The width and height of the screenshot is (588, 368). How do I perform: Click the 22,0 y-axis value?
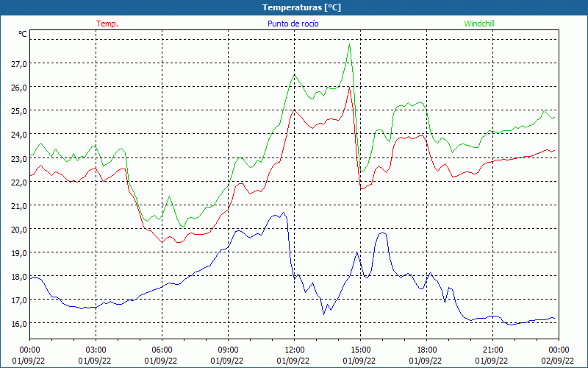[x=19, y=182]
